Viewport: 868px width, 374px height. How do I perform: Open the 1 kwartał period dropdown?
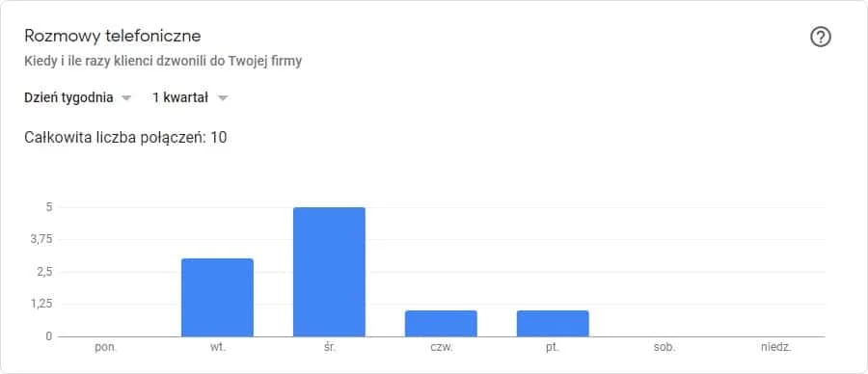coord(190,98)
